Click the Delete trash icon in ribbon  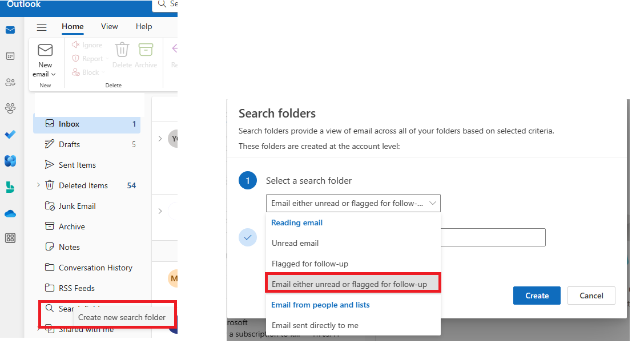click(122, 50)
